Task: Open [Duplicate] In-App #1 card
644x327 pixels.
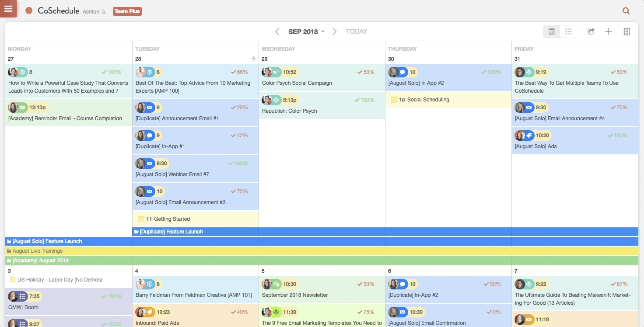Action: [195, 141]
